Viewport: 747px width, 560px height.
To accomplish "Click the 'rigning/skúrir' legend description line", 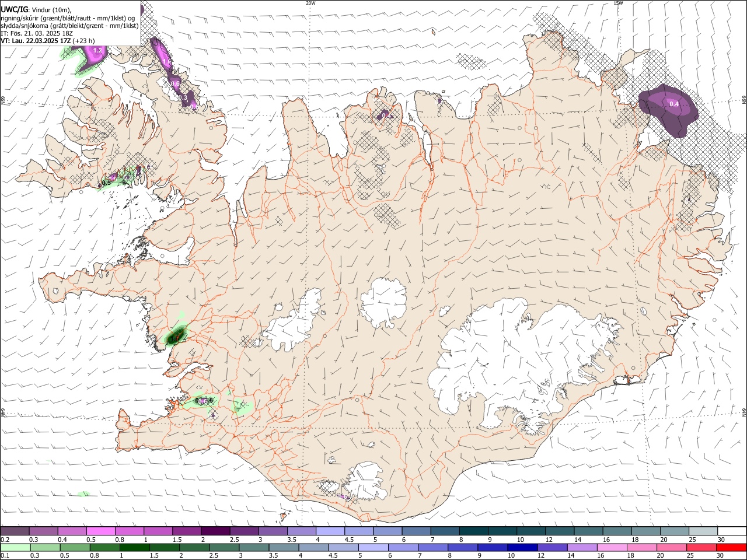I will point(68,17).
